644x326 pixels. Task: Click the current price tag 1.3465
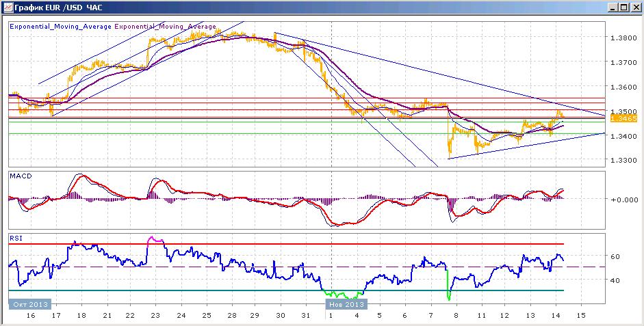point(623,118)
